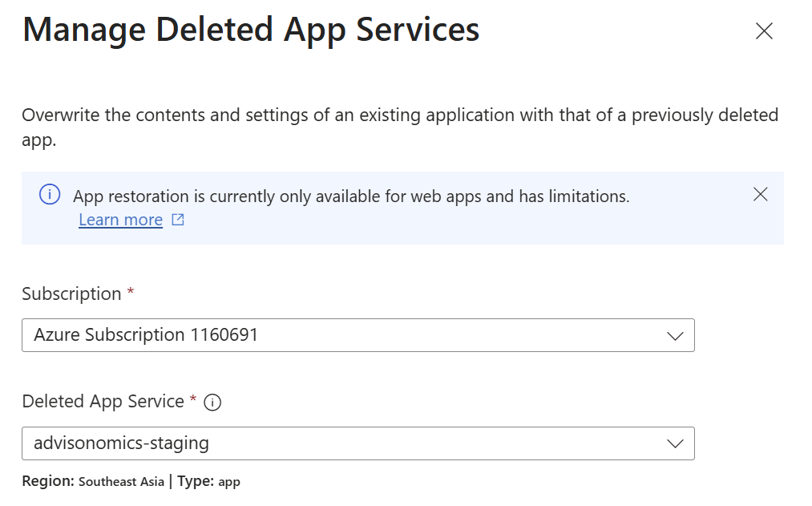The width and height of the screenshot is (812, 506).
Task: Open the Learn more link
Action: pyautogui.click(x=121, y=220)
